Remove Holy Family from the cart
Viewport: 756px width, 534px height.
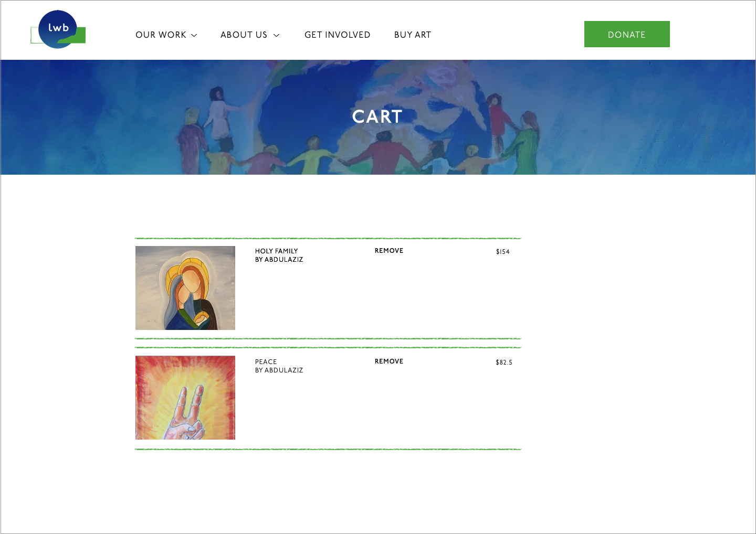coord(389,251)
